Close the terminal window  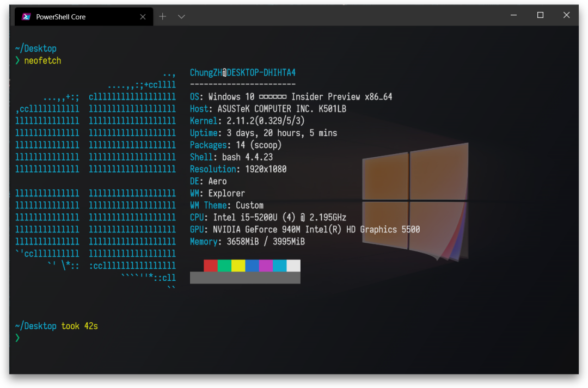point(566,15)
